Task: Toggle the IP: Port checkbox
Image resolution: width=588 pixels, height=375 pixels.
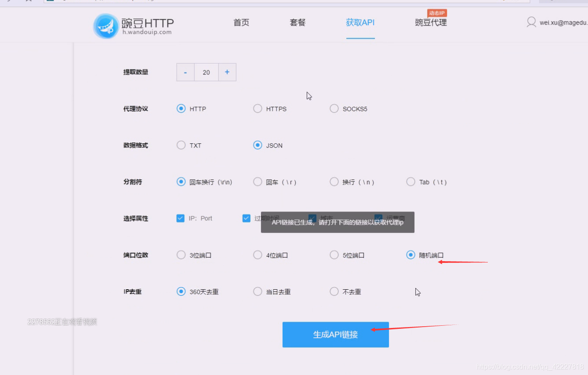Action: (x=180, y=218)
